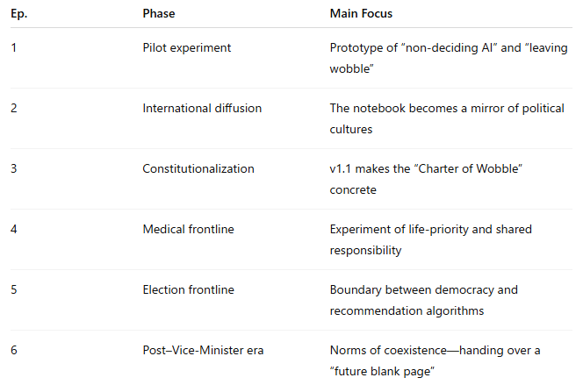583x392 pixels.
Task: Click the 'Phase' column header
Action: click(159, 14)
